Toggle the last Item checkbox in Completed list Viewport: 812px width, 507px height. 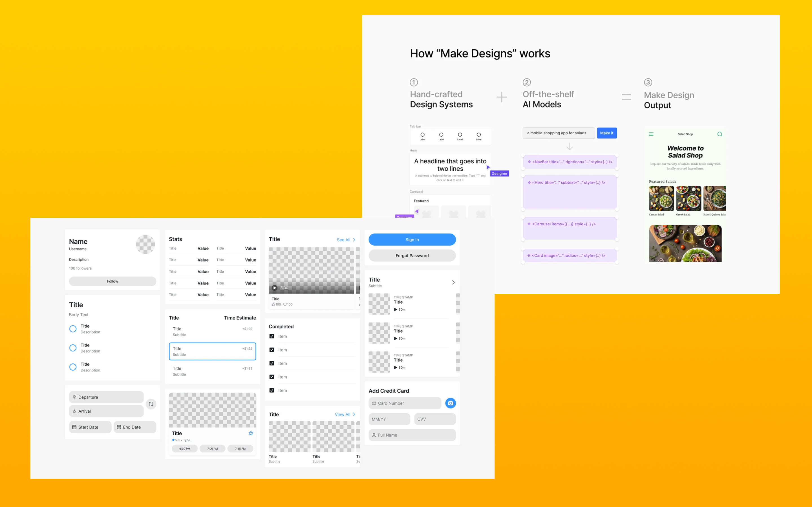tap(272, 390)
